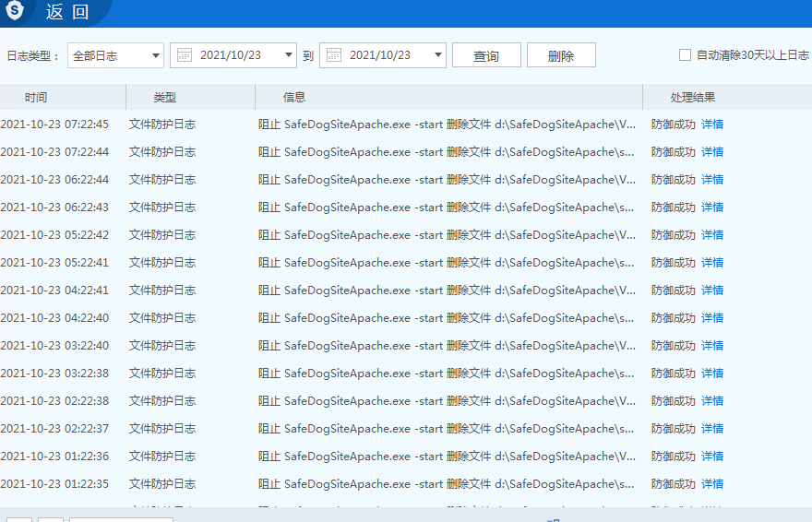Open 详情 for the 05:22:41 log
812x522 pixels.
(x=712, y=263)
